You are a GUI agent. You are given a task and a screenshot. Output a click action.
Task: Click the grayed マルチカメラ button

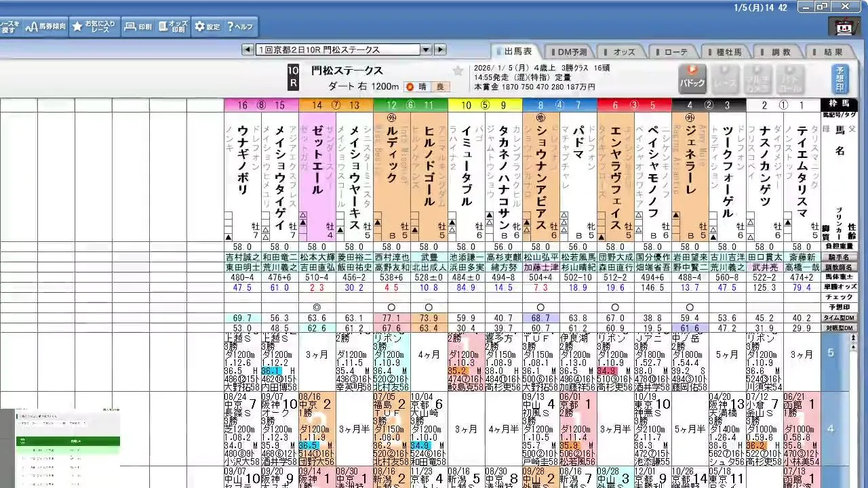click(757, 78)
